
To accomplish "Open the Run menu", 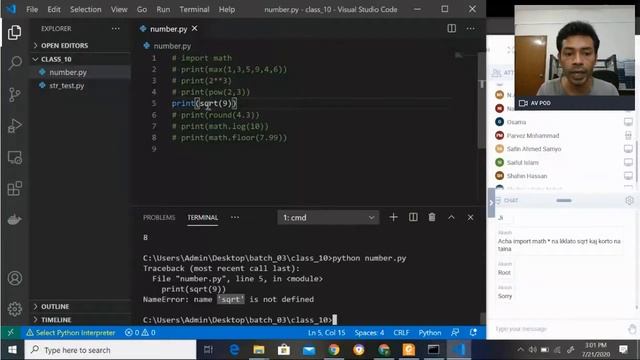I will click(163, 9).
